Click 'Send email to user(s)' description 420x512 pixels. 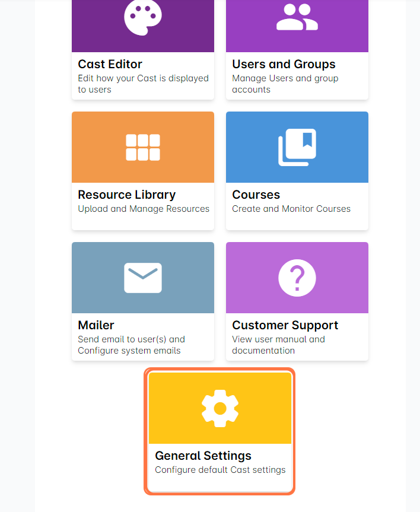pyautogui.click(x=132, y=339)
